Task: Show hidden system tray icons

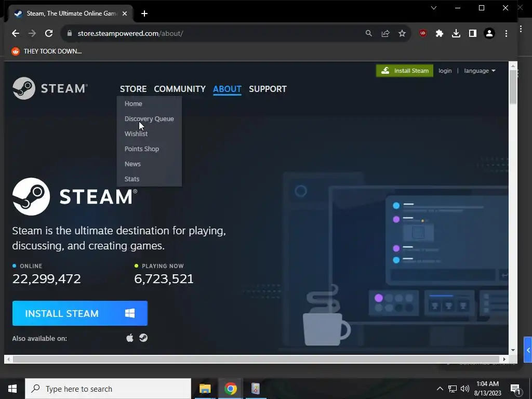Action: coord(440,389)
